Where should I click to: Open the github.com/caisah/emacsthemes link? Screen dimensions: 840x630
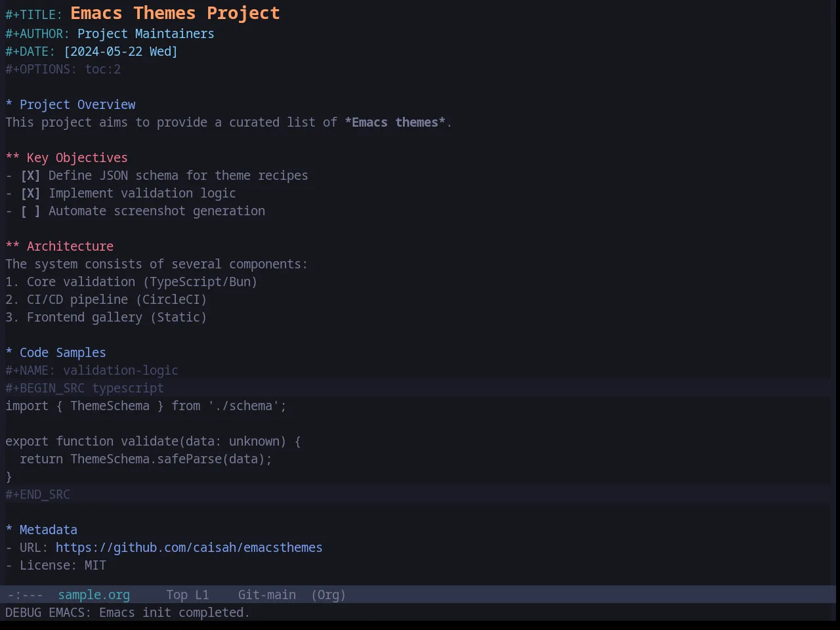point(189,547)
